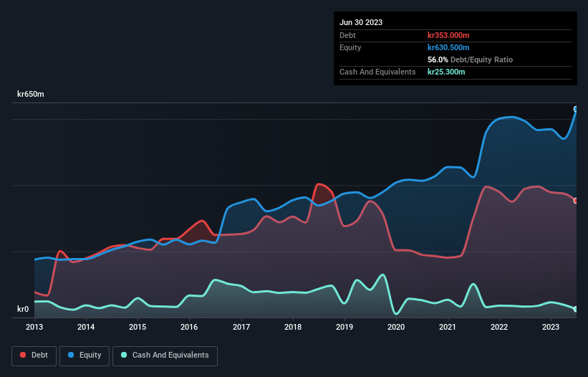Click the kr0 y-axis label

[23, 309]
